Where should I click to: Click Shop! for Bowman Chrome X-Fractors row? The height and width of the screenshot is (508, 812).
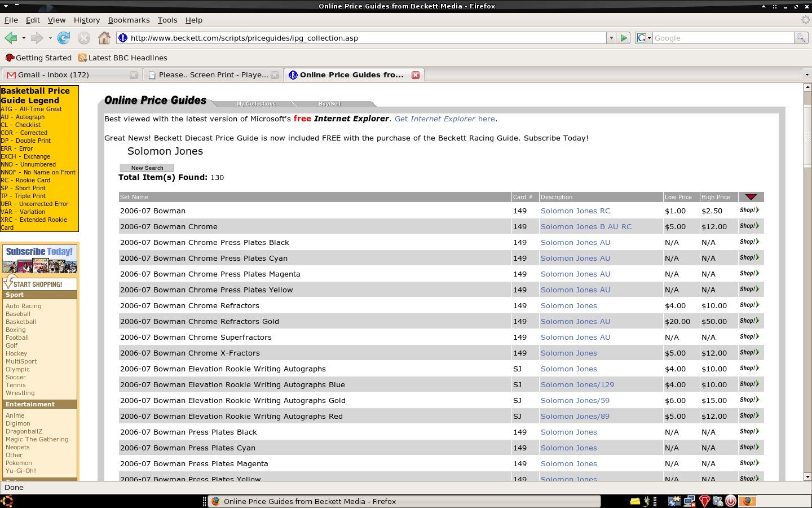point(749,352)
